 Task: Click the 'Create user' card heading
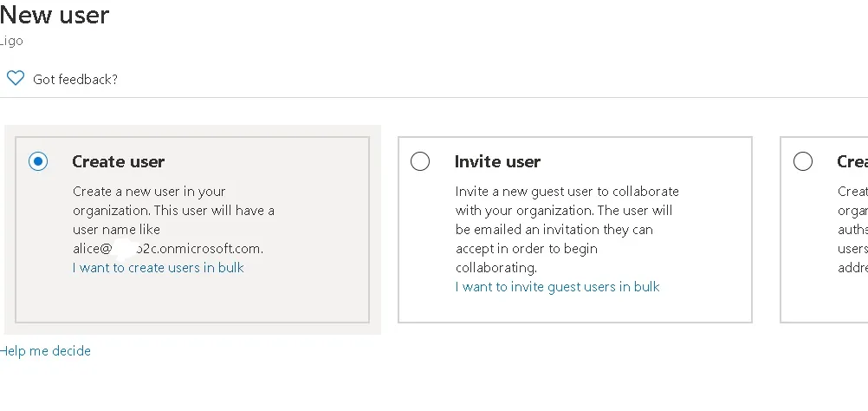pos(118,161)
